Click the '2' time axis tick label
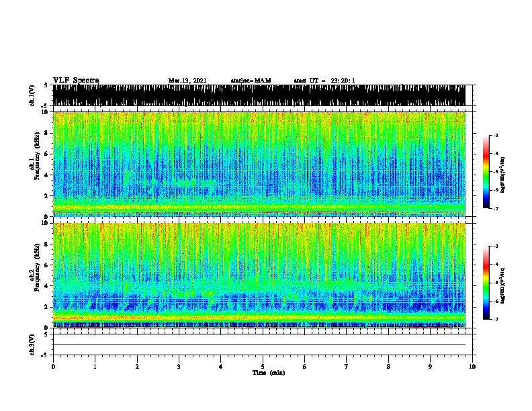The width and height of the screenshot is (532, 411). 137,367
